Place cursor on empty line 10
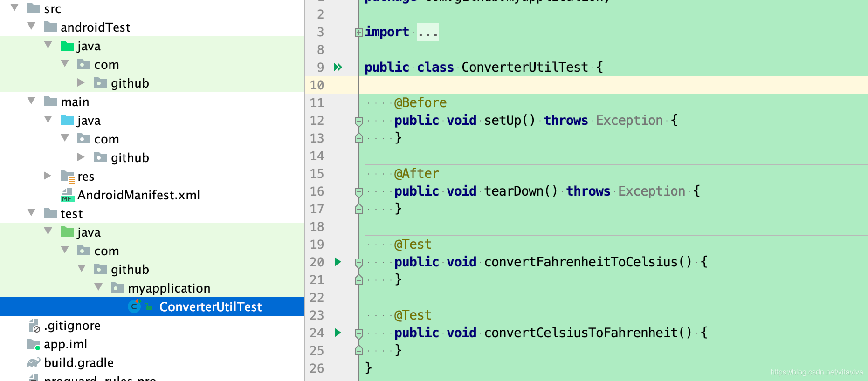The image size is (868, 381). click(x=613, y=85)
